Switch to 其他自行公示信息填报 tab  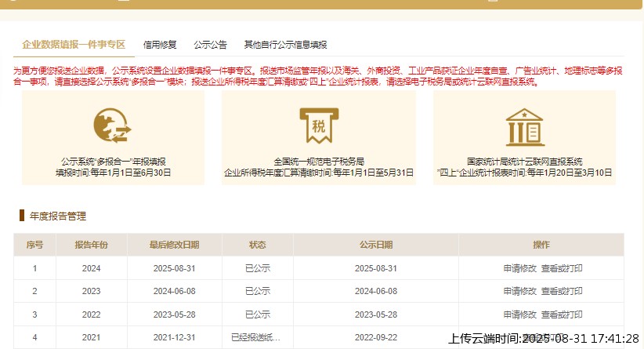(x=285, y=45)
